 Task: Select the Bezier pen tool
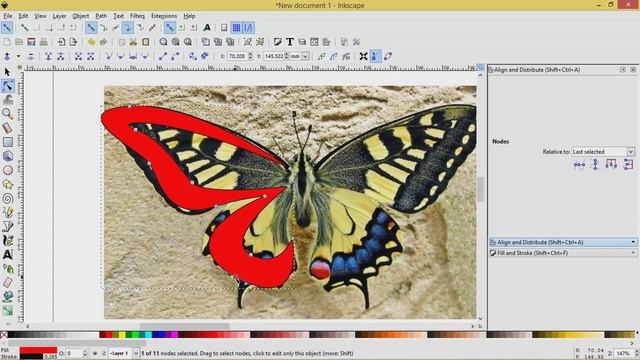(x=7, y=227)
